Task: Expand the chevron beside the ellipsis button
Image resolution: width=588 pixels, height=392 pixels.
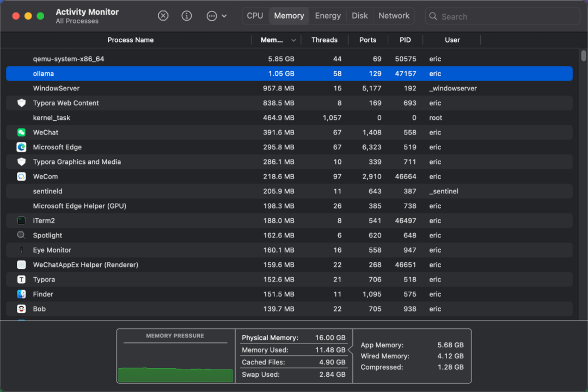Action: (224, 16)
